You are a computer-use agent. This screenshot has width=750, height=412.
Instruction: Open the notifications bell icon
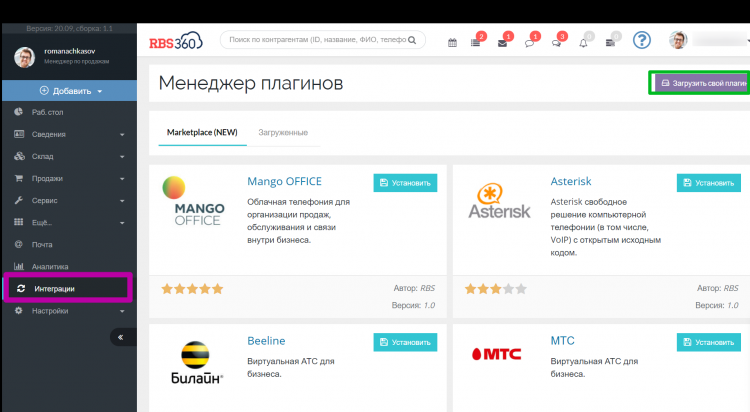coord(583,43)
